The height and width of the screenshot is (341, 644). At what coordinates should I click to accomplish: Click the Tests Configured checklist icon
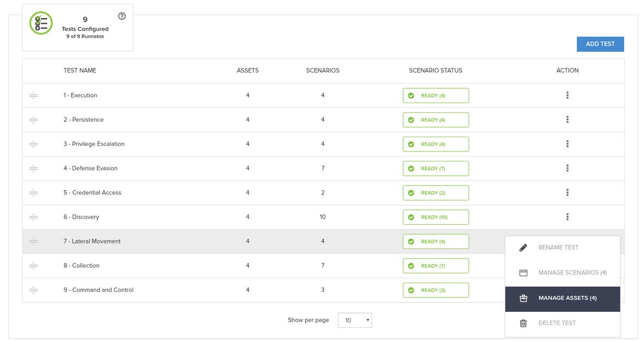coord(41,23)
